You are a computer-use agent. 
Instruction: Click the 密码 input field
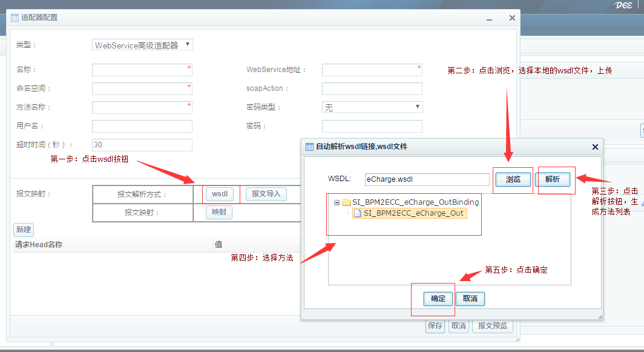click(x=372, y=126)
